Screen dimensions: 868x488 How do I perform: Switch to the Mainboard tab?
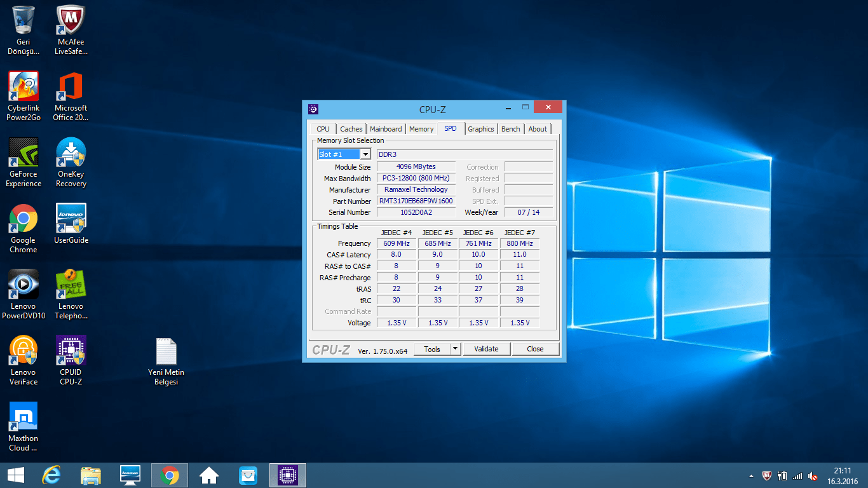pyautogui.click(x=386, y=129)
